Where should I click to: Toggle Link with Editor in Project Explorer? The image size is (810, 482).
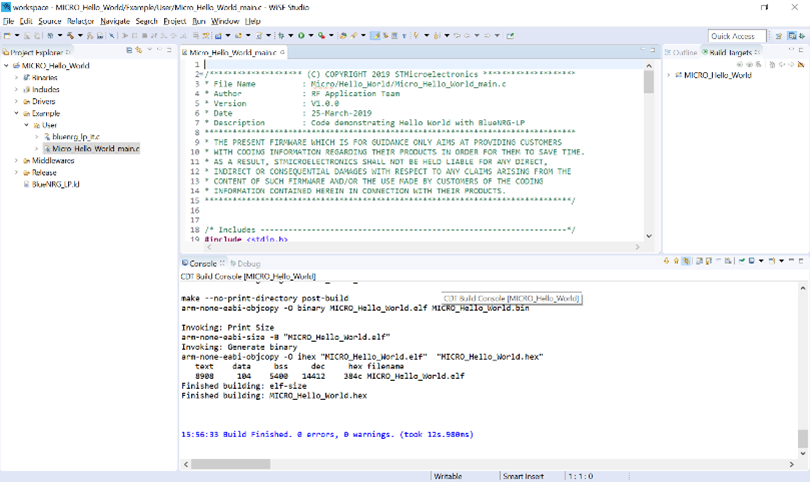point(139,50)
